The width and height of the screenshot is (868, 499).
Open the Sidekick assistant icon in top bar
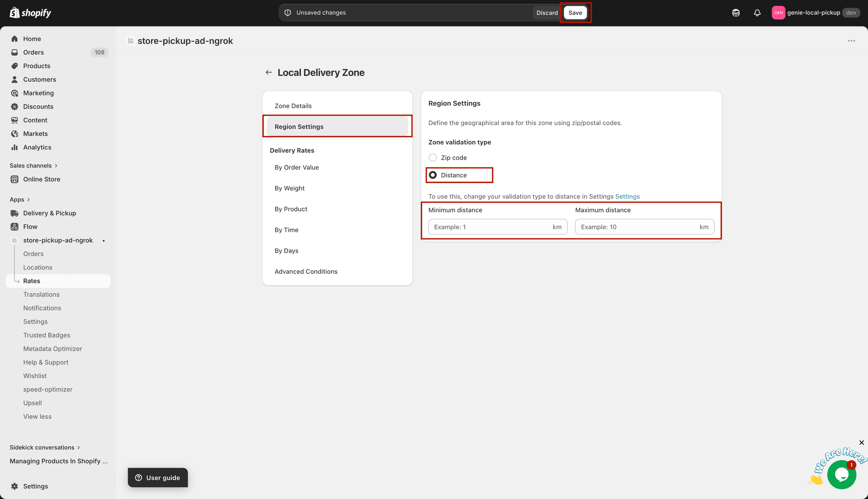tap(736, 13)
